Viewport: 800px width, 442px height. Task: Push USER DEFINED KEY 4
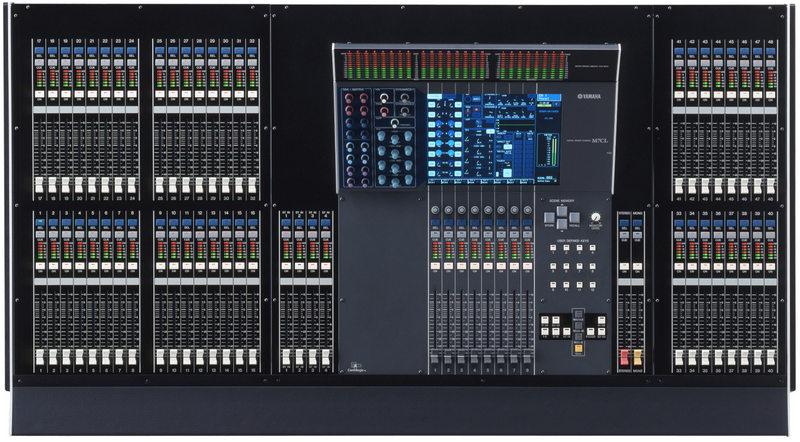tap(592, 248)
